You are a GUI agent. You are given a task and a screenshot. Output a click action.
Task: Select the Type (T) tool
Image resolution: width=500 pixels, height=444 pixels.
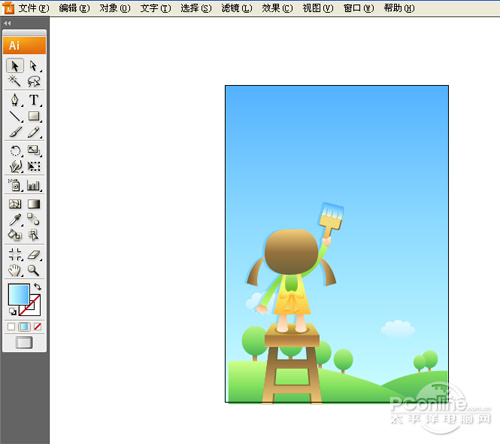coord(34,100)
